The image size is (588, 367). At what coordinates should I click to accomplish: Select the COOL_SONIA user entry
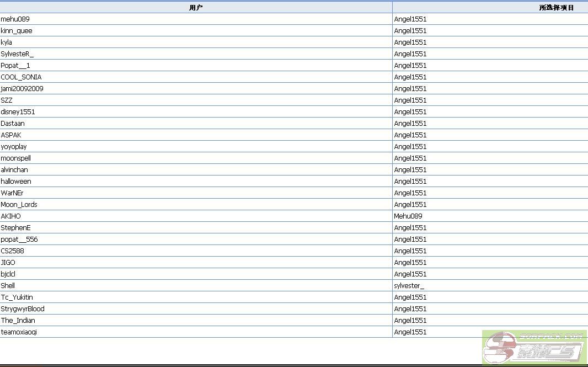pos(21,77)
